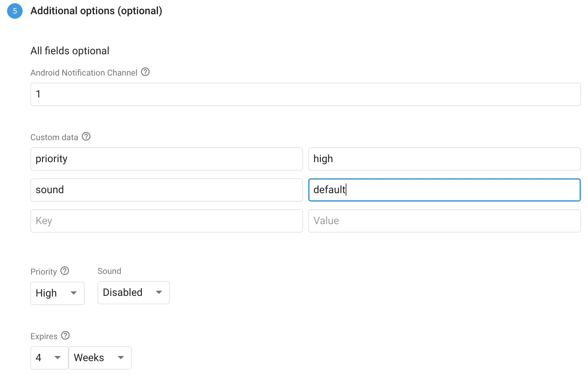This screenshot has width=588, height=376.
Task: Click the Sound label above the dropdown
Action: (x=109, y=271)
